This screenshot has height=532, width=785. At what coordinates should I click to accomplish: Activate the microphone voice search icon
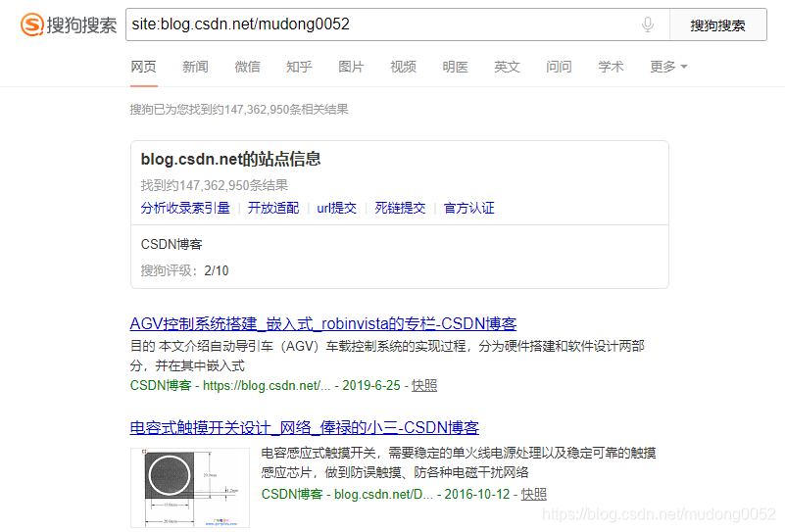tap(648, 24)
